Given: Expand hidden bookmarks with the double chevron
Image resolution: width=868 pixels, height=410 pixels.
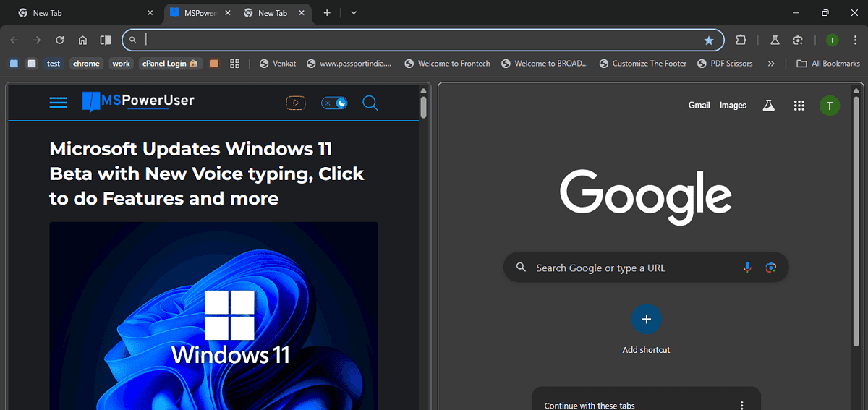Looking at the screenshot, I should [771, 64].
